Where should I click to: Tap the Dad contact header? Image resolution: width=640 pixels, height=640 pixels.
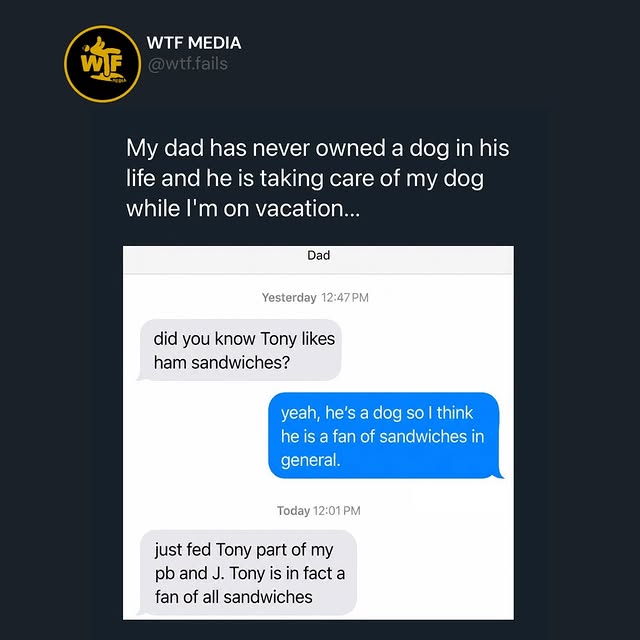(318, 256)
